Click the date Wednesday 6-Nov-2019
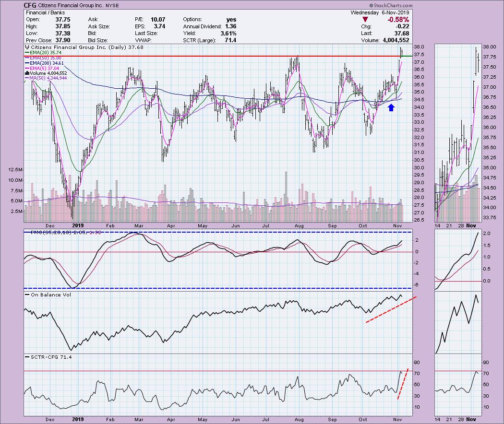Screen dimensions: 504x424 point(380,12)
